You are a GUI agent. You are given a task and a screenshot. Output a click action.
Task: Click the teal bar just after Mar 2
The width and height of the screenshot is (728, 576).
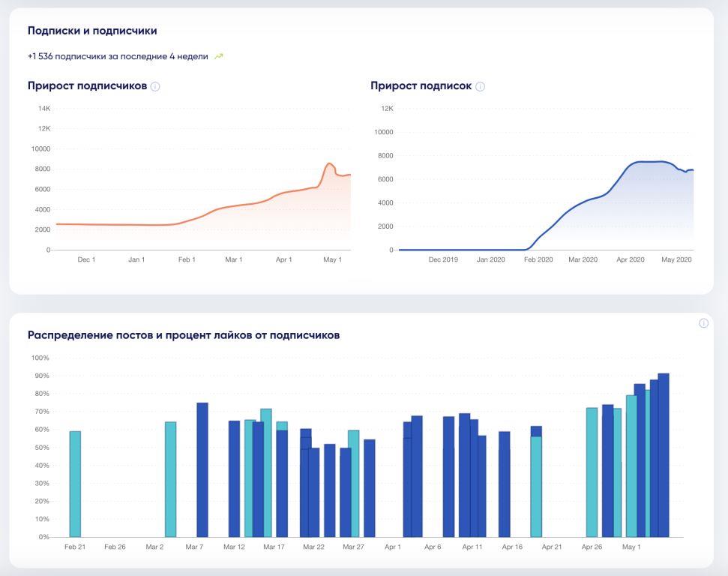click(171, 479)
